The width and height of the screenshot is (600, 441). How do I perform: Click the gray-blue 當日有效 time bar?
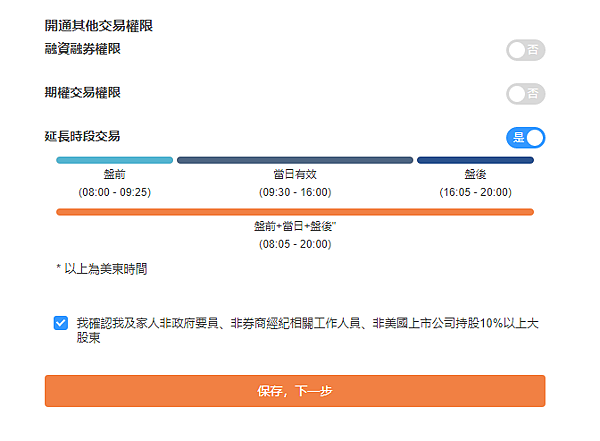click(295, 160)
